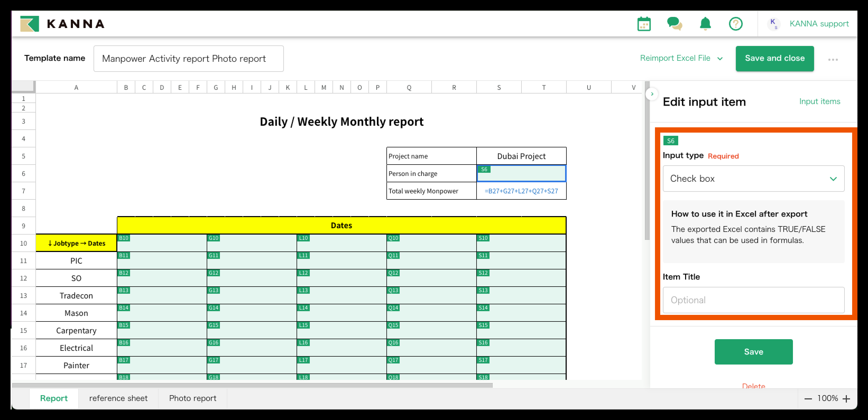Screen dimensions: 868x420
Task: Open the chat messages icon
Action: tap(675, 24)
